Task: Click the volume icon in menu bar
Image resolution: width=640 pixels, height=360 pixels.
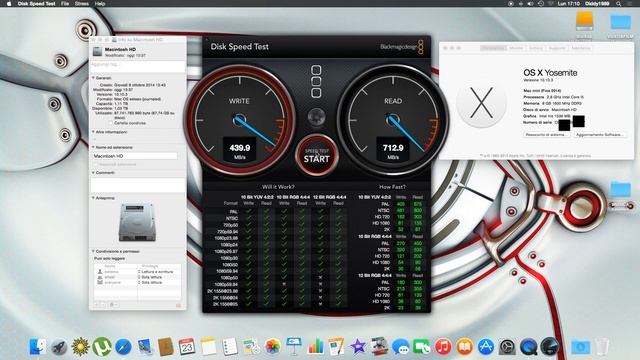Action: [530, 4]
